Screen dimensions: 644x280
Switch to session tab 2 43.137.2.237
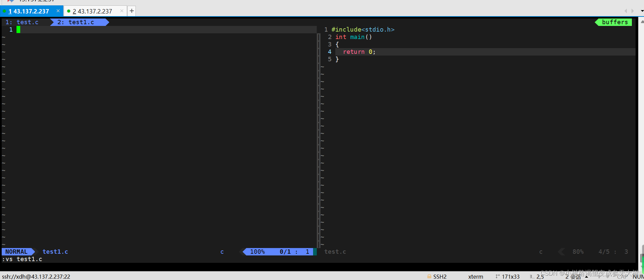[92, 11]
